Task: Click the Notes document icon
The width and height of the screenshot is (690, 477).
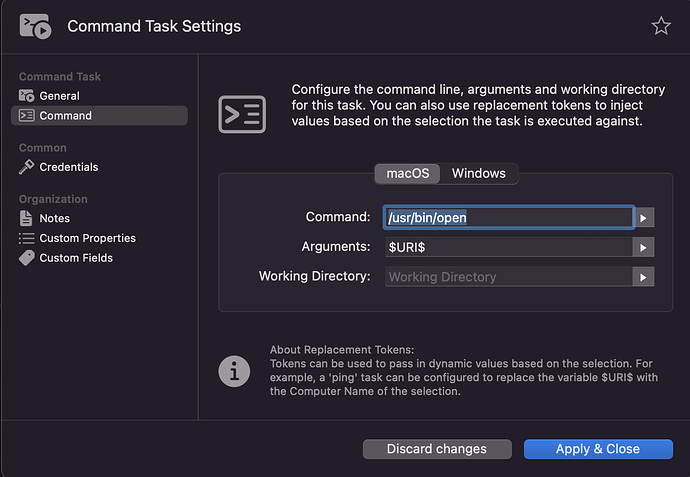Action: [27, 218]
